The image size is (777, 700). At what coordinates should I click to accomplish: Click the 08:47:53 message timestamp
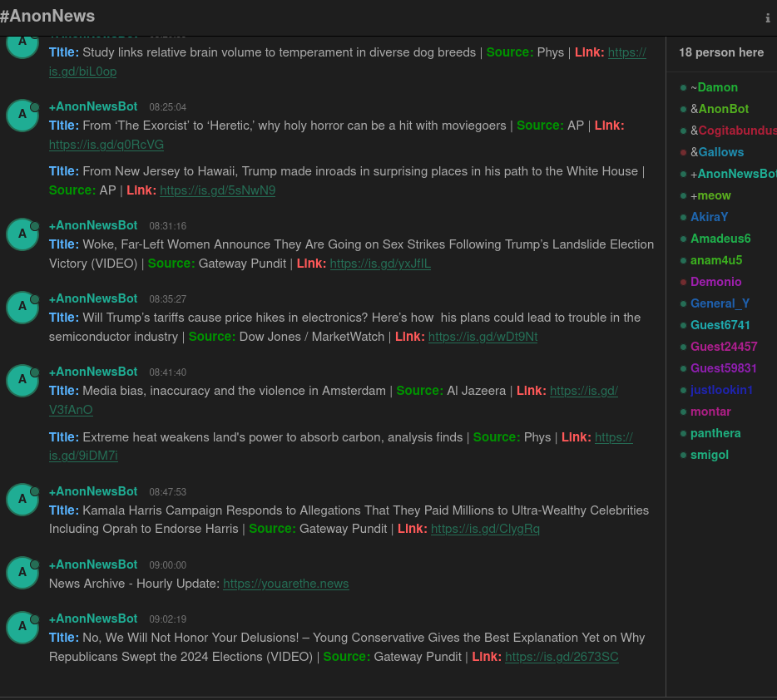168,492
